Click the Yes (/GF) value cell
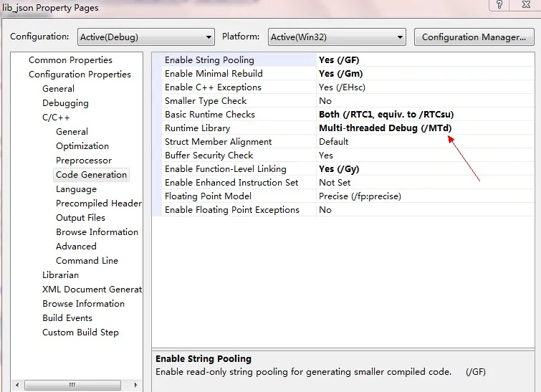 (425, 60)
